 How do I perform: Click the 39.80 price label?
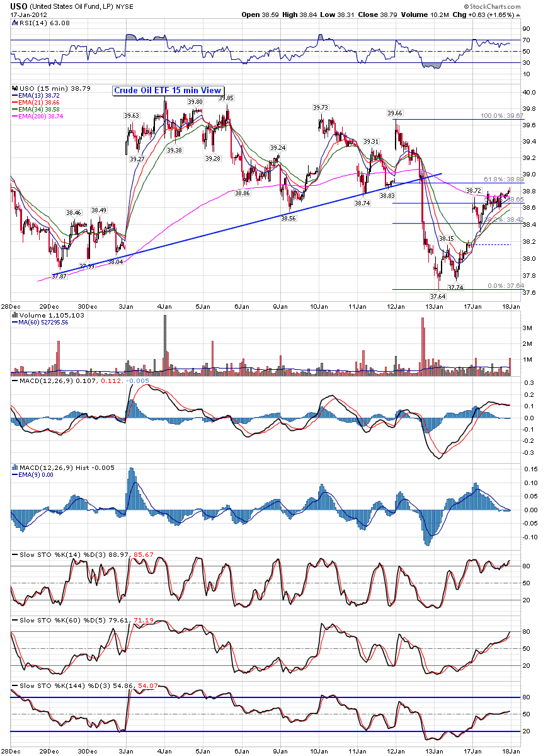coord(196,101)
